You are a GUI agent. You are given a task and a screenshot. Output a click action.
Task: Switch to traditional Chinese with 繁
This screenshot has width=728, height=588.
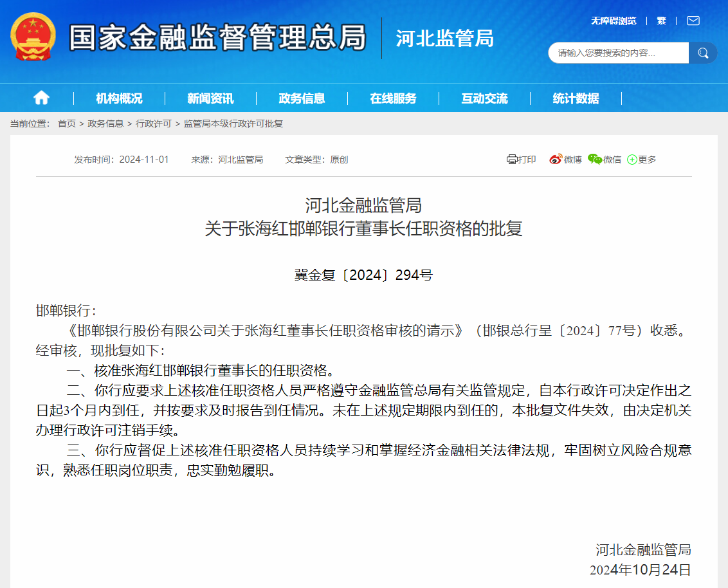tap(662, 21)
